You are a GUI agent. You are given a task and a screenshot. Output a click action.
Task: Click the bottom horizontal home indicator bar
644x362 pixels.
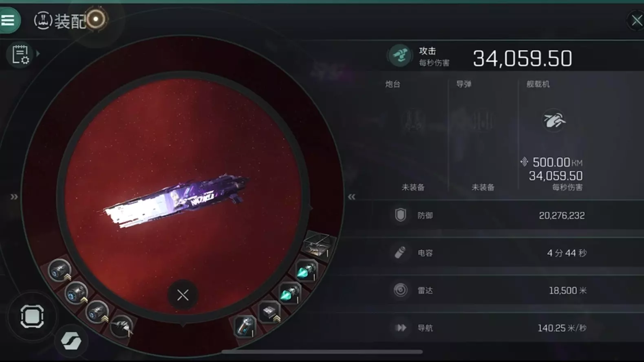click(x=322, y=351)
